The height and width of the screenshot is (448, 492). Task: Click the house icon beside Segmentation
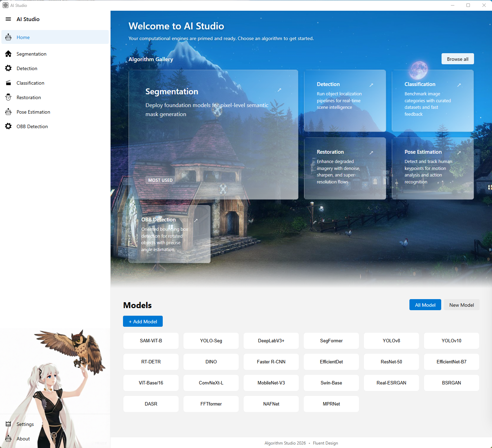point(8,54)
